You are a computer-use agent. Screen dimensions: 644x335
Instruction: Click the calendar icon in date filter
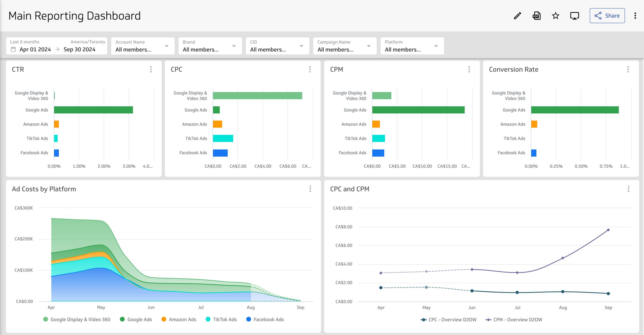(13, 49)
